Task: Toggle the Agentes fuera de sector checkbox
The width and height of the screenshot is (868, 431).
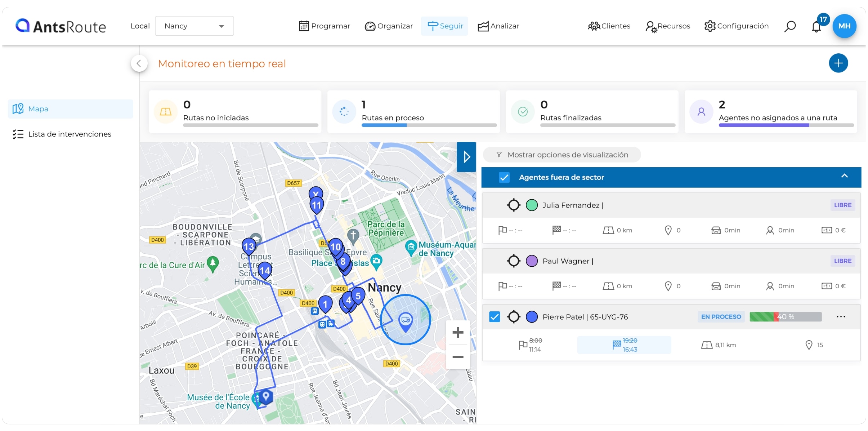Action: [x=504, y=177]
